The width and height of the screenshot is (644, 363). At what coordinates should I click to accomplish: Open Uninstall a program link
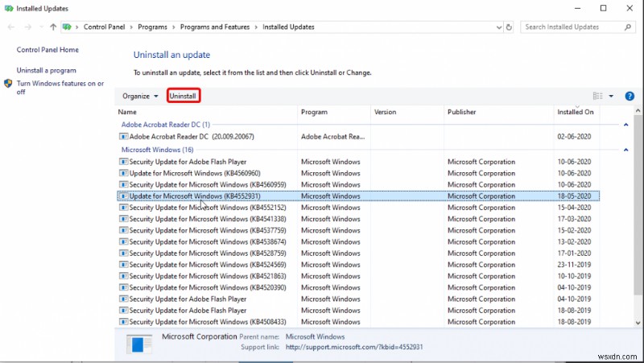(x=47, y=71)
